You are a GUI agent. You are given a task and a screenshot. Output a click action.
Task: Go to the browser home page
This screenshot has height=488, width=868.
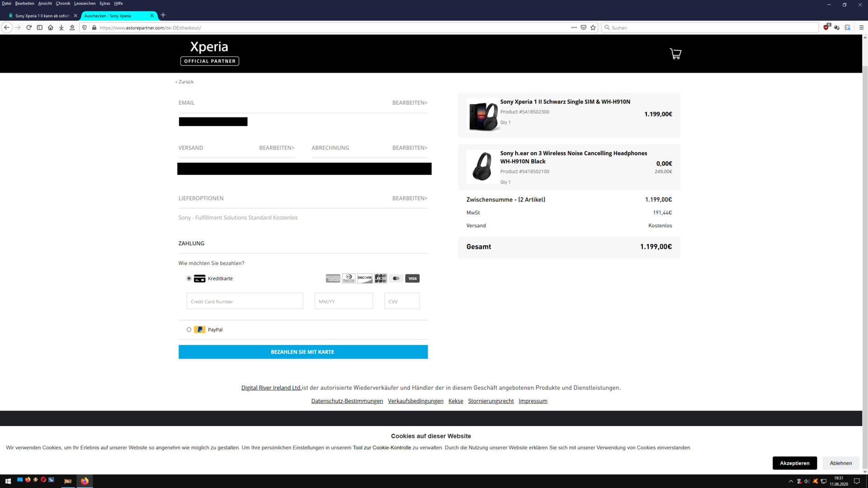tap(51, 28)
